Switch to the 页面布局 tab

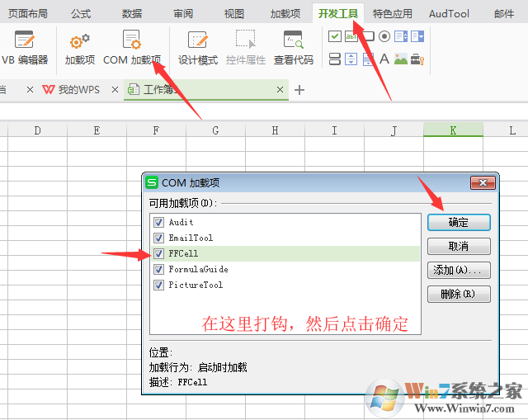[x=27, y=14]
